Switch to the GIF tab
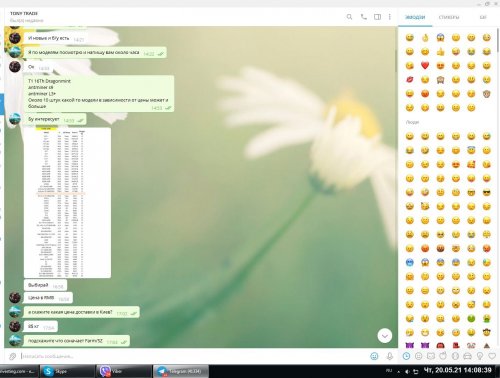 pyautogui.click(x=483, y=17)
